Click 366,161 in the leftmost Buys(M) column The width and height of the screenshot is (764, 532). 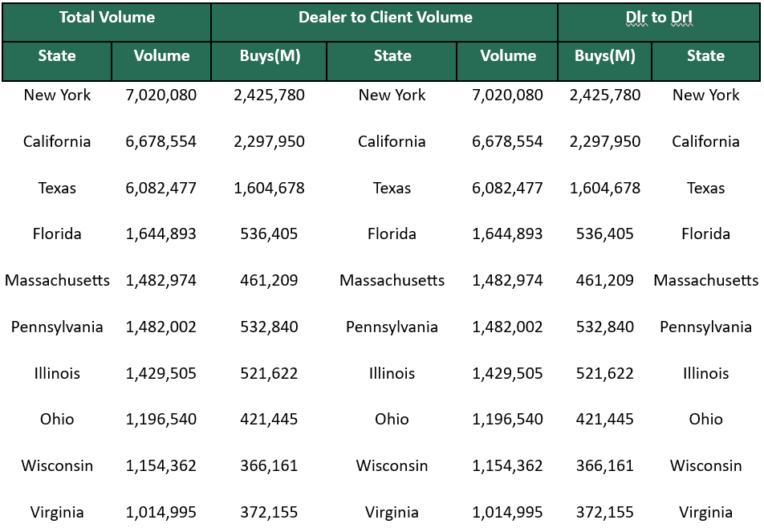pos(269,466)
